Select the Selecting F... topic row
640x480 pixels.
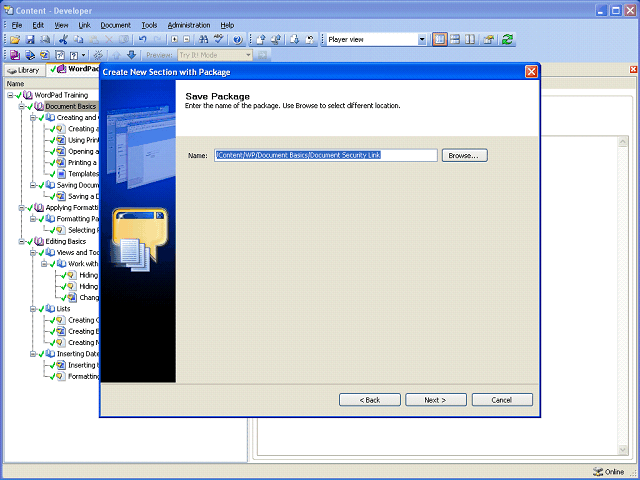(x=83, y=230)
